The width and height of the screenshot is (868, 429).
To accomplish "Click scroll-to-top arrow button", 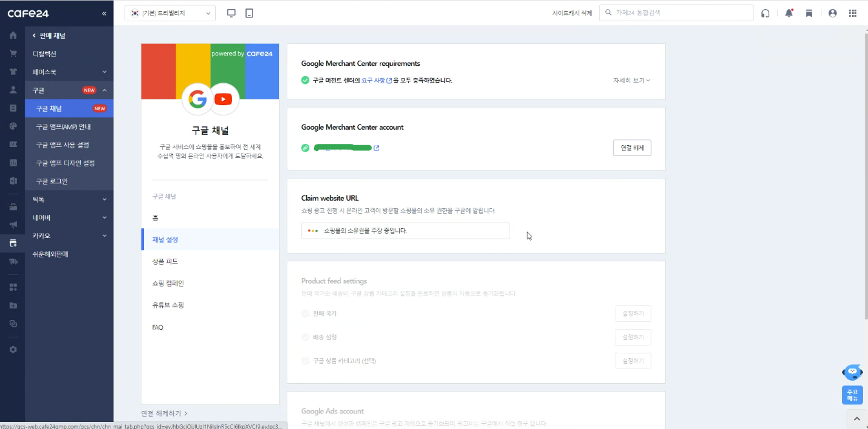I will 856,419.
